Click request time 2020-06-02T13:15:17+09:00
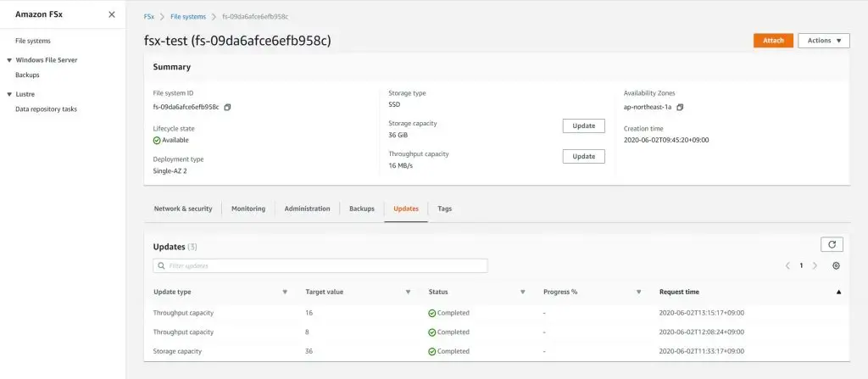 [701, 313]
